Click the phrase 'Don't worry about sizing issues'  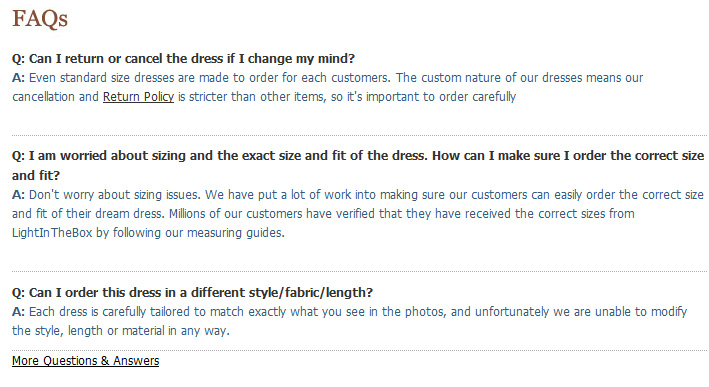[115, 195]
